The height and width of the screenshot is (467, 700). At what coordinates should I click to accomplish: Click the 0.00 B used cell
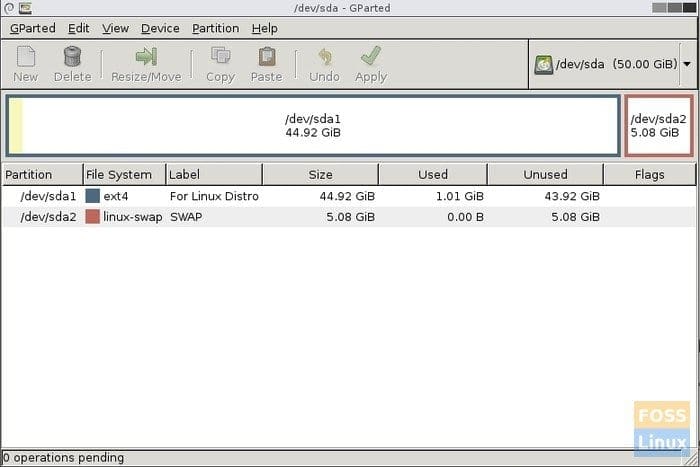465,217
